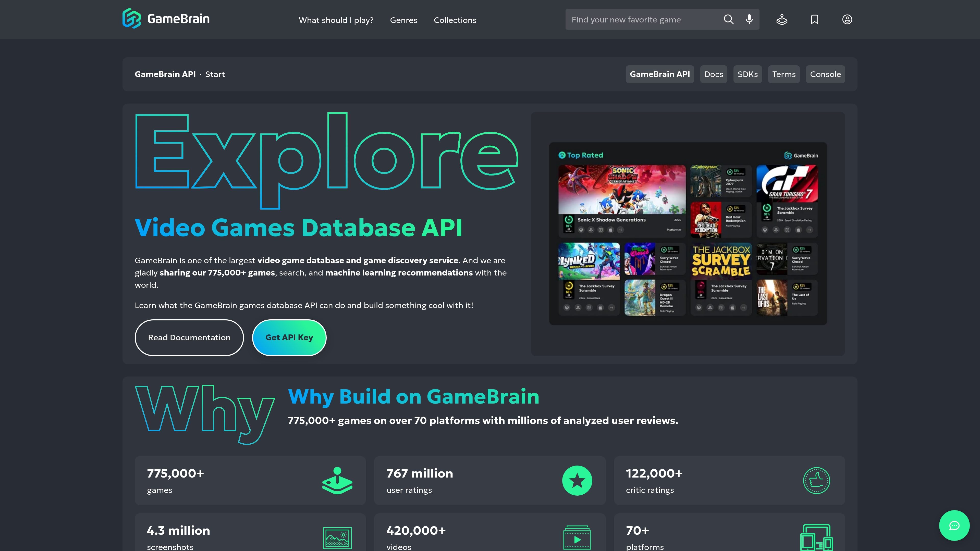Click the '767 million' user ratings text

[420, 473]
